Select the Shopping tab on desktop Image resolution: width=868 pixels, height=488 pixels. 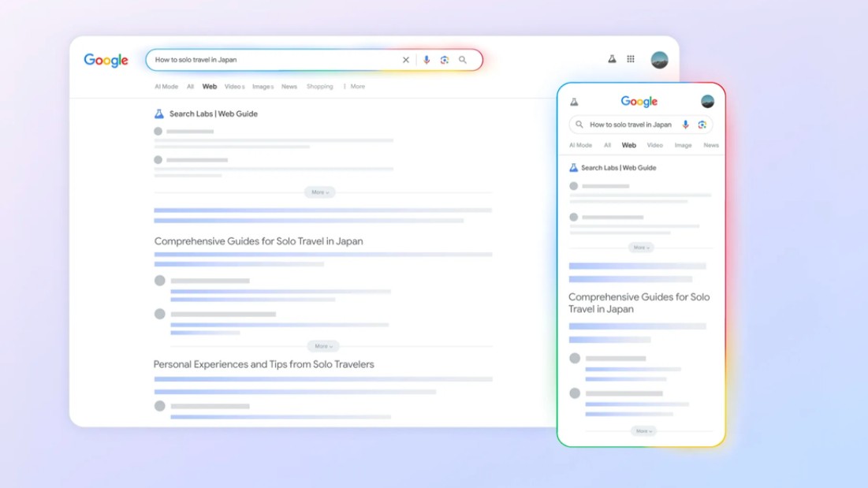(320, 86)
